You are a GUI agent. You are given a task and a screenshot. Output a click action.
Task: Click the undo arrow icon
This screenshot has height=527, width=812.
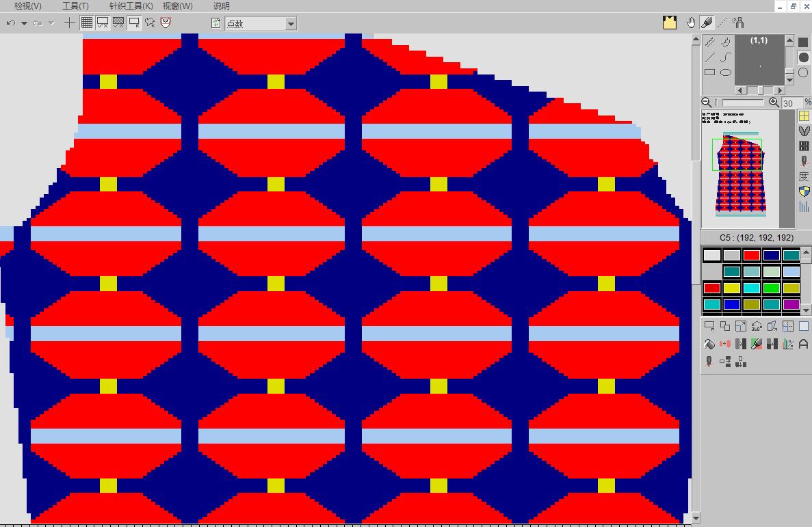(x=11, y=23)
